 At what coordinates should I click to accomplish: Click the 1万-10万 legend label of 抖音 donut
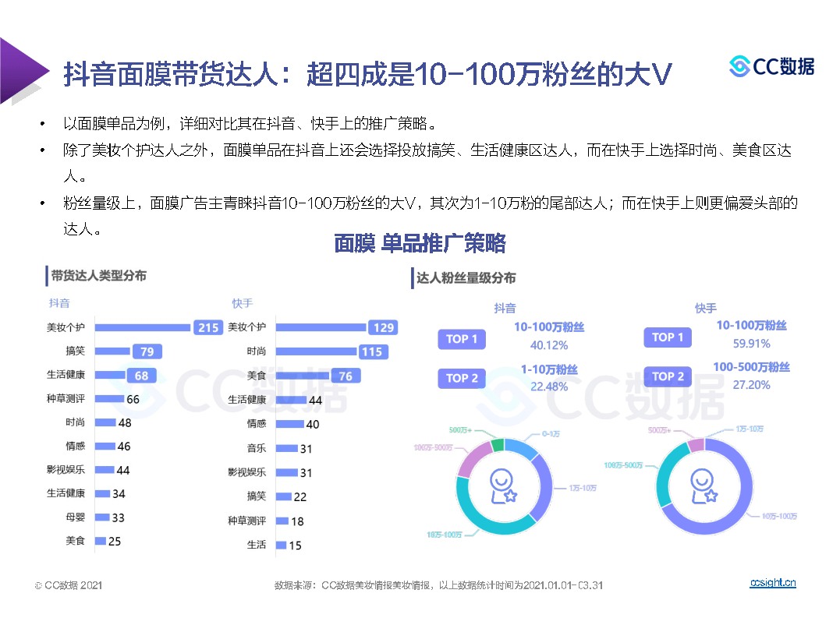point(583,488)
